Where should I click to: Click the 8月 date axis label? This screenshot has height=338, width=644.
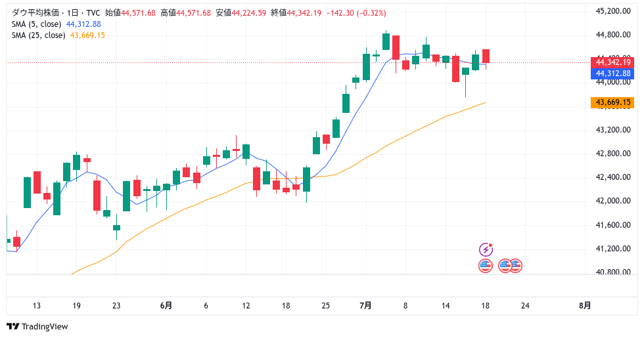click(x=586, y=306)
